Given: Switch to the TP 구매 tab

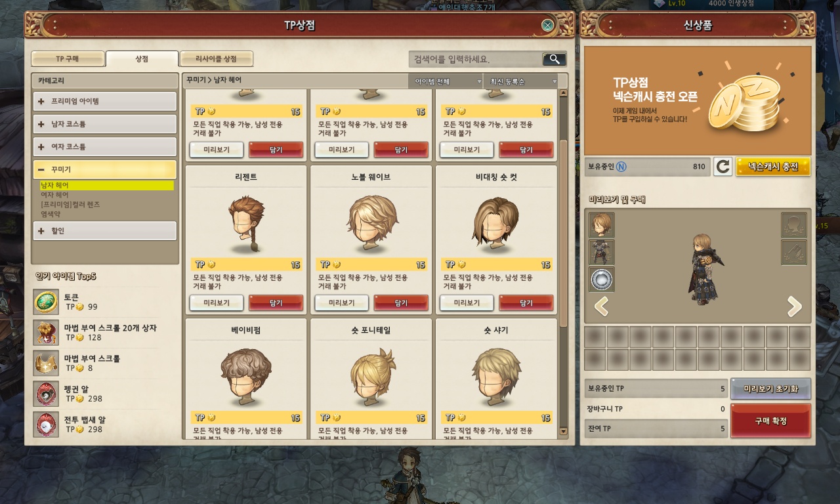Looking at the screenshot, I should tap(68, 59).
